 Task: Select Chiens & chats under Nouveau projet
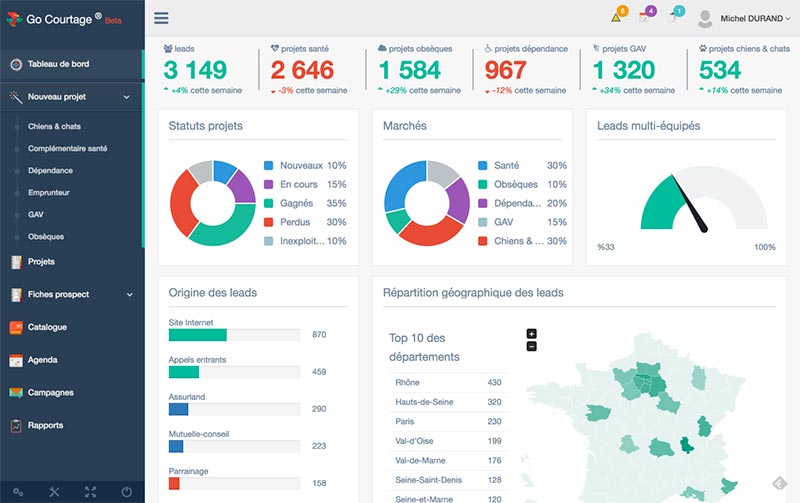[x=53, y=127]
